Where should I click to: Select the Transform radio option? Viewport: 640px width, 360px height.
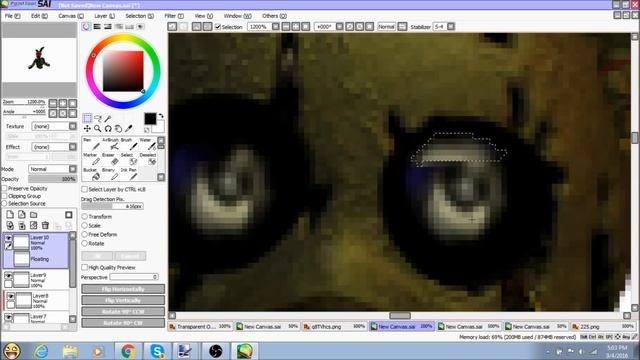pos(84,217)
